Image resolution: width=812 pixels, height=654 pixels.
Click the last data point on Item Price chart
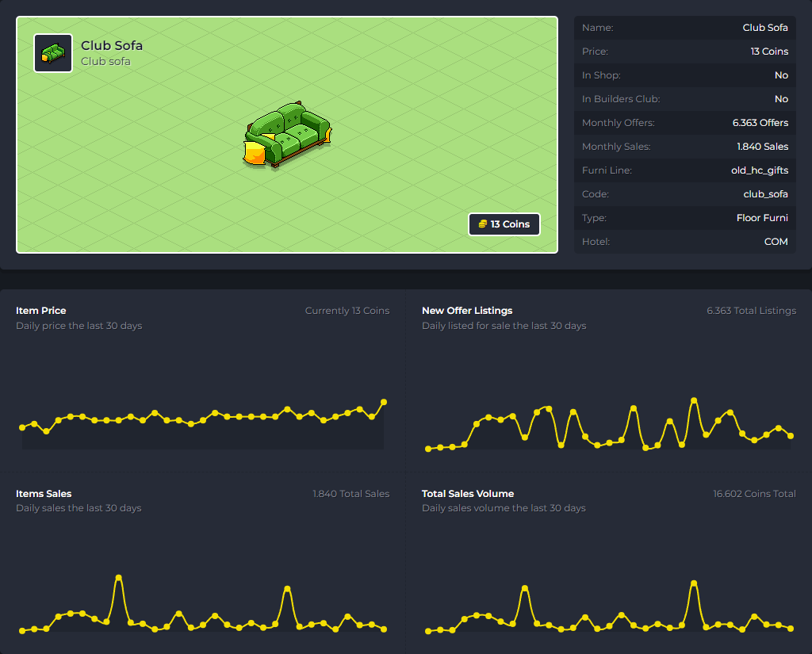(384, 402)
